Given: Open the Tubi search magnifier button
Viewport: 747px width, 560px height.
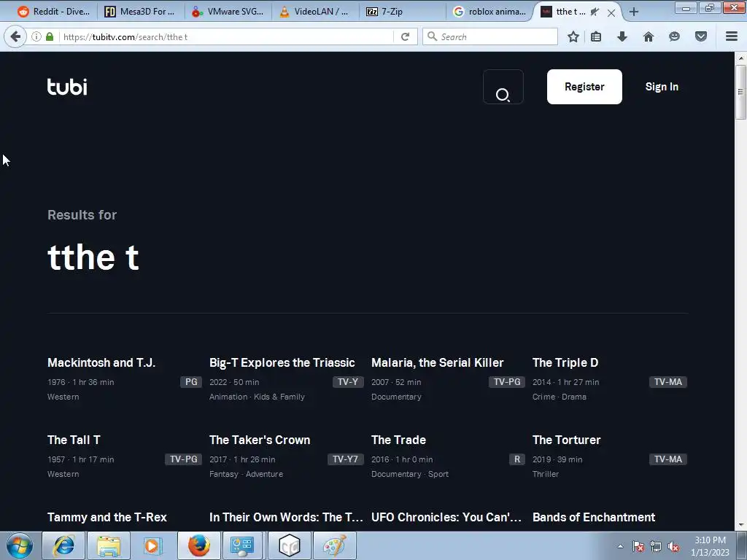Looking at the screenshot, I should (503, 87).
